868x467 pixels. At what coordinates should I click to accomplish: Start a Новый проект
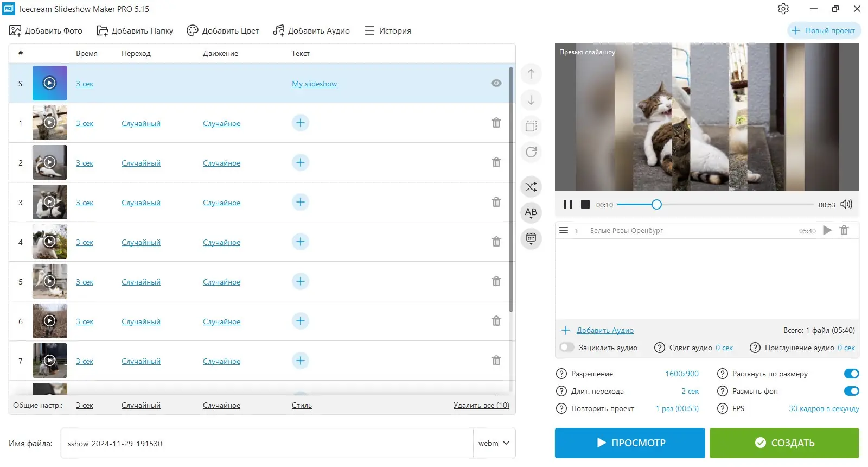coord(824,30)
